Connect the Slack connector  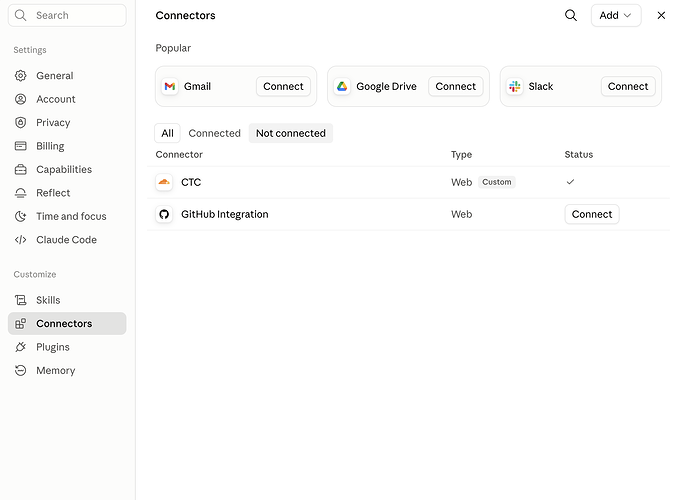pyautogui.click(x=628, y=86)
